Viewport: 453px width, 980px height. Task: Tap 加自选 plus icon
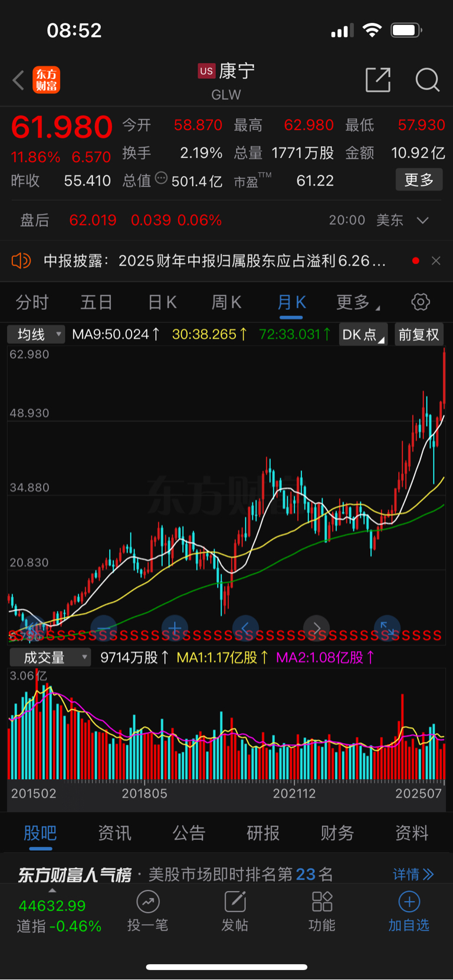409,902
